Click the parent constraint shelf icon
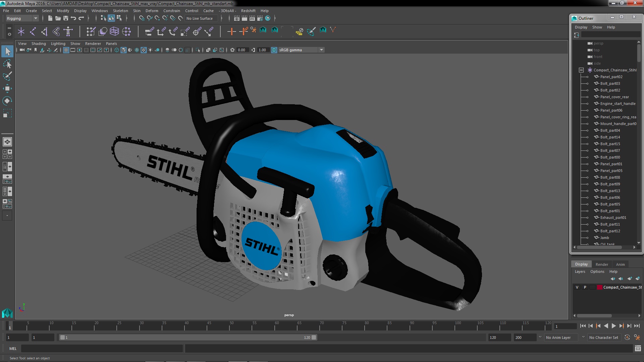Screen dimensions: 644x362 coord(149,32)
